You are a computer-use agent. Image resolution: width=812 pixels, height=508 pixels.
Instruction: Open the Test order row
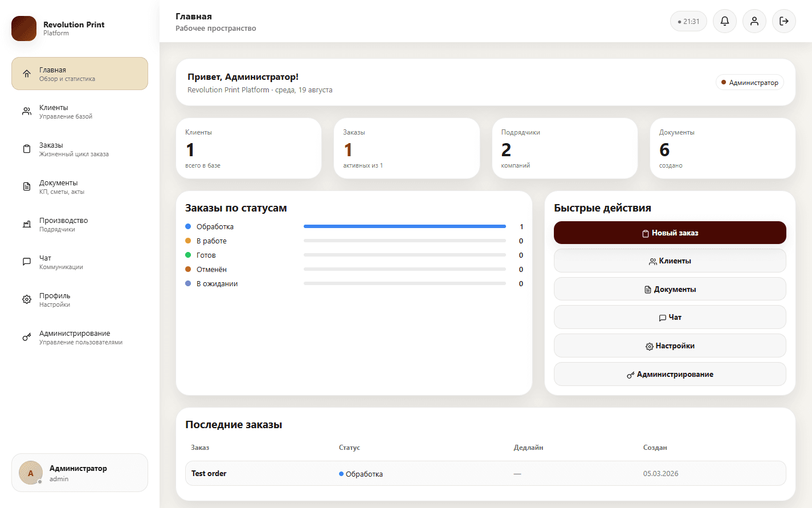(485, 473)
